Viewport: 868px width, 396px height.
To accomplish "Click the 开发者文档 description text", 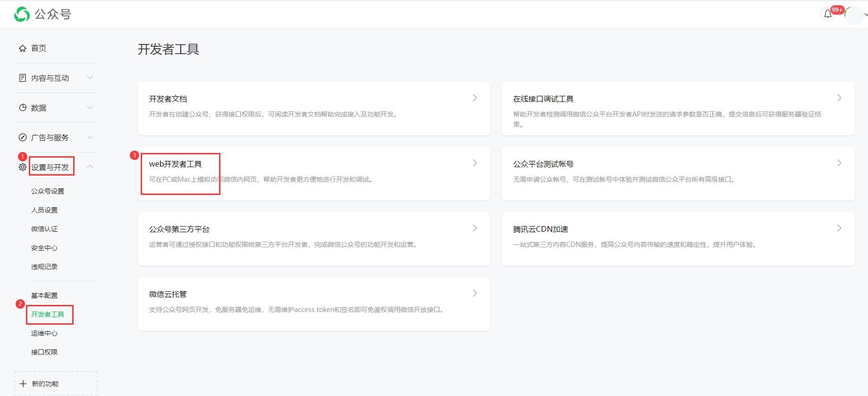I will pyautogui.click(x=274, y=114).
